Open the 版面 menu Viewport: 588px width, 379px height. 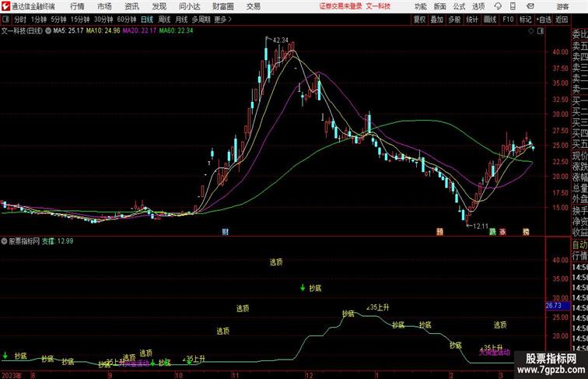coord(440,6)
